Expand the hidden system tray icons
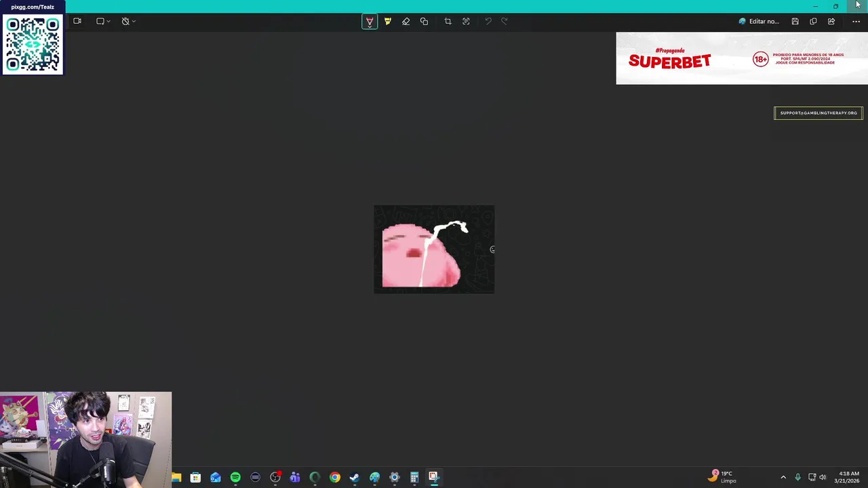Image resolution: width=868 pixels, height=488 pixels. point(783,478)
